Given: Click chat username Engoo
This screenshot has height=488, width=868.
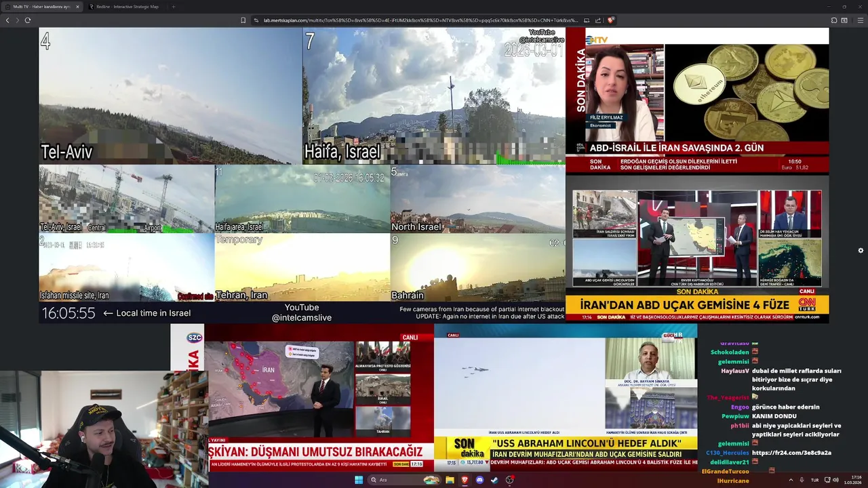Looking at the screenshot, I should coord(740,407).
